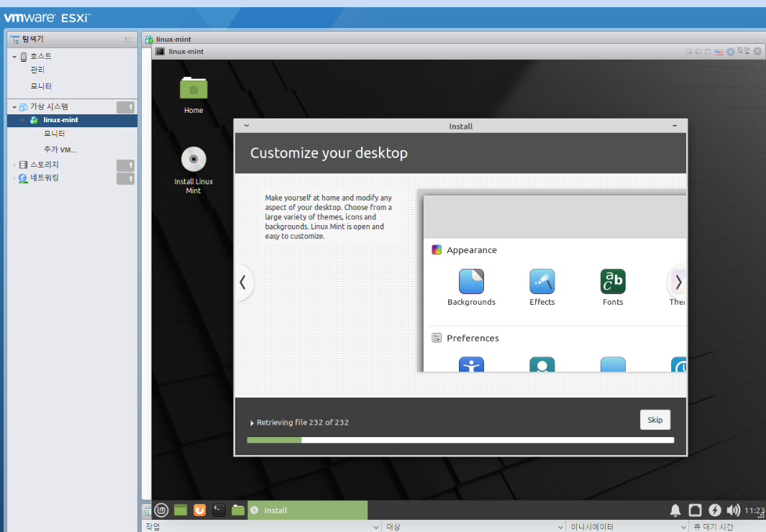Expand the Storage tree node
Screen dimensions: 766x532
(x=14, y=165)
